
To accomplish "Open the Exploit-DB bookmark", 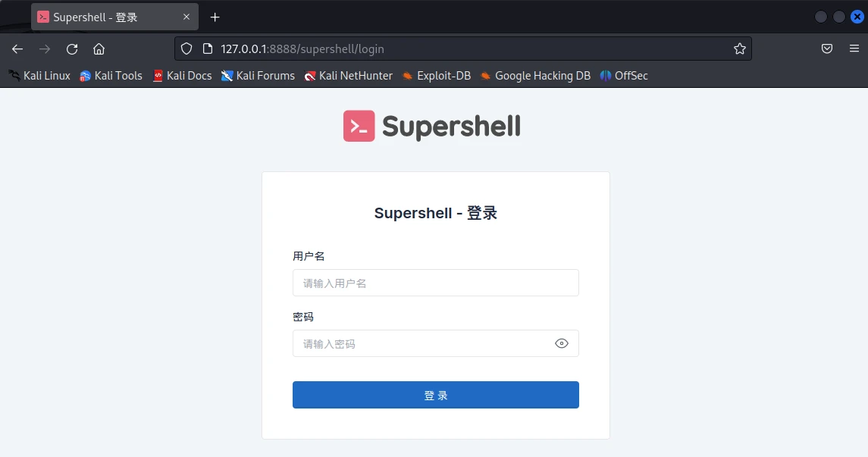I will (436, 76).
